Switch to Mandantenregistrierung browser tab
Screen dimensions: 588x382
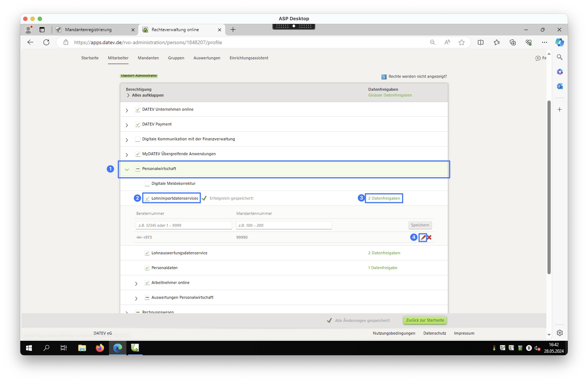coord(89,30)
